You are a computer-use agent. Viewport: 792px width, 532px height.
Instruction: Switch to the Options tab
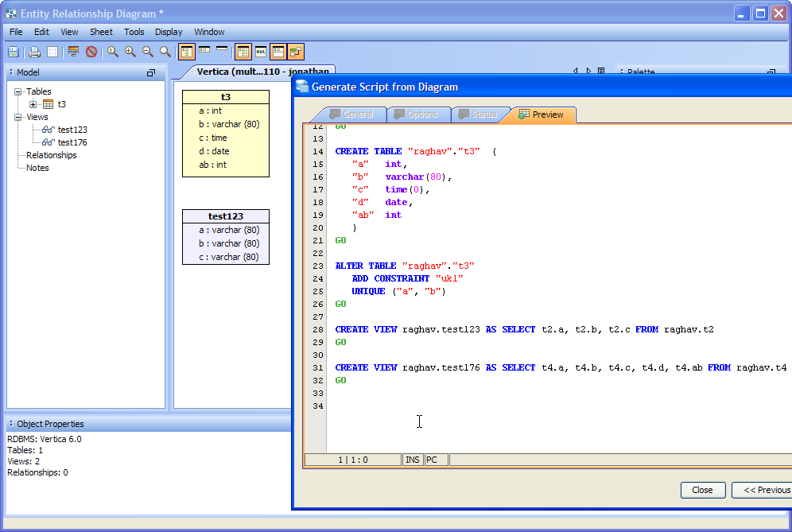click(415, 115)
